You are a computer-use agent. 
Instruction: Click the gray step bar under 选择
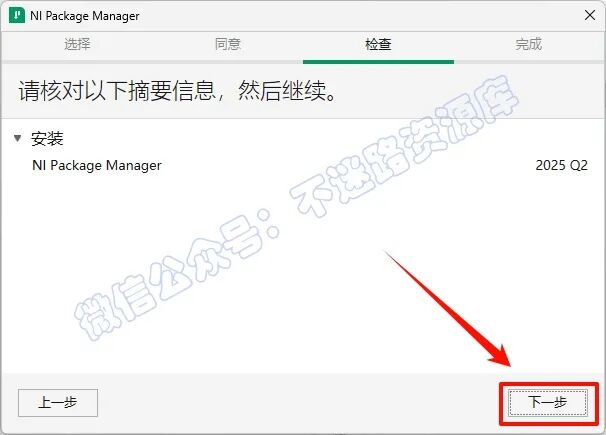77,62
